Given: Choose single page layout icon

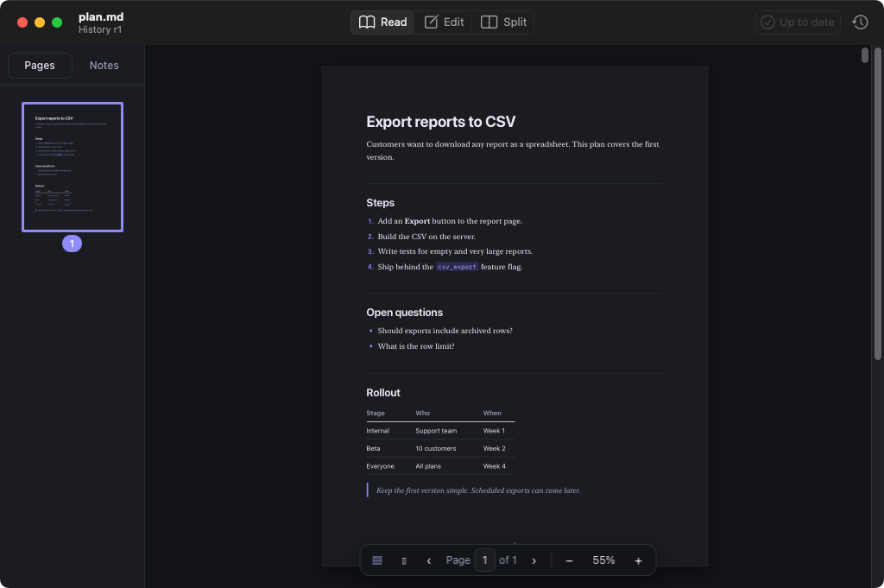Looking at the screenshot, I should [x=404, y=560].
